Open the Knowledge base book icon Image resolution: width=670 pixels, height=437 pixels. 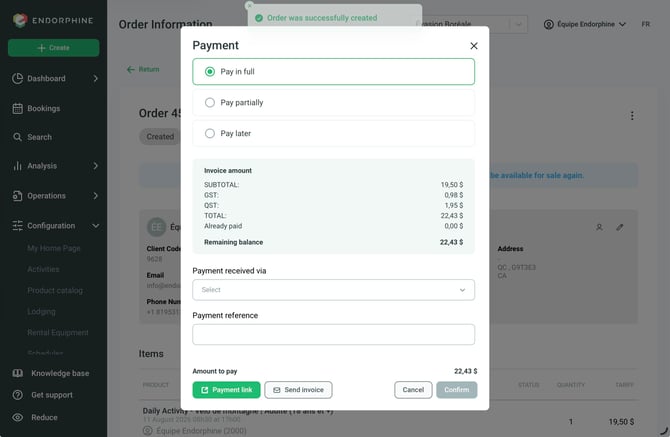point(18,373)
